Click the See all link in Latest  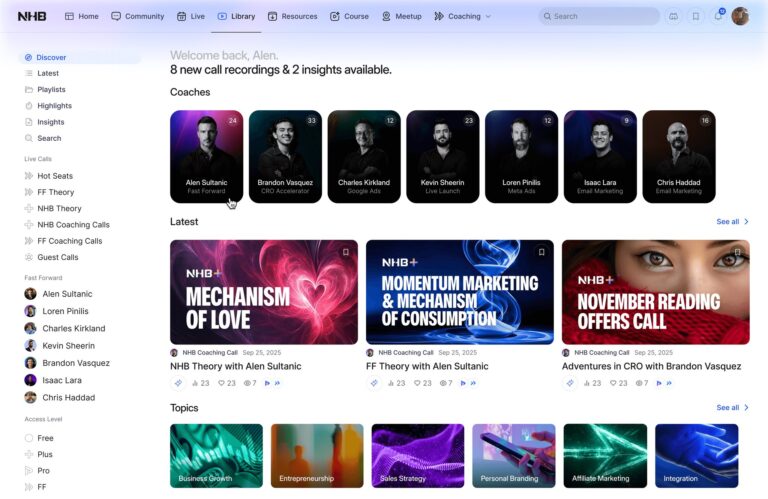732,221
